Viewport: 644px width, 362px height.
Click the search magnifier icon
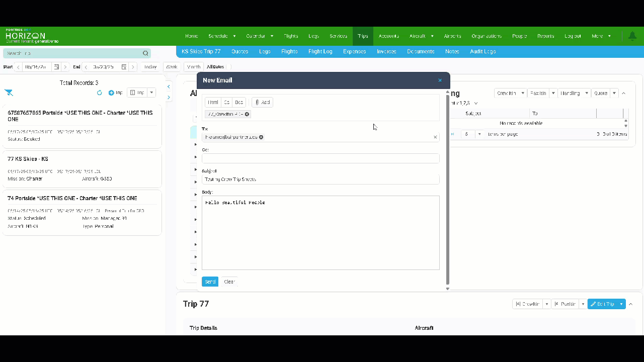(145, 53)
